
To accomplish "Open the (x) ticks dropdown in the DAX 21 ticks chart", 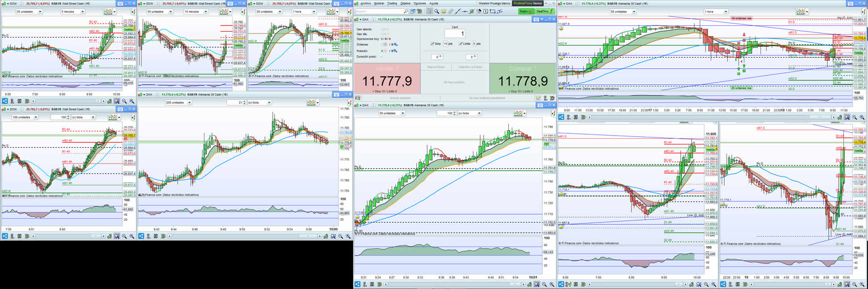I will click(260, 103).
